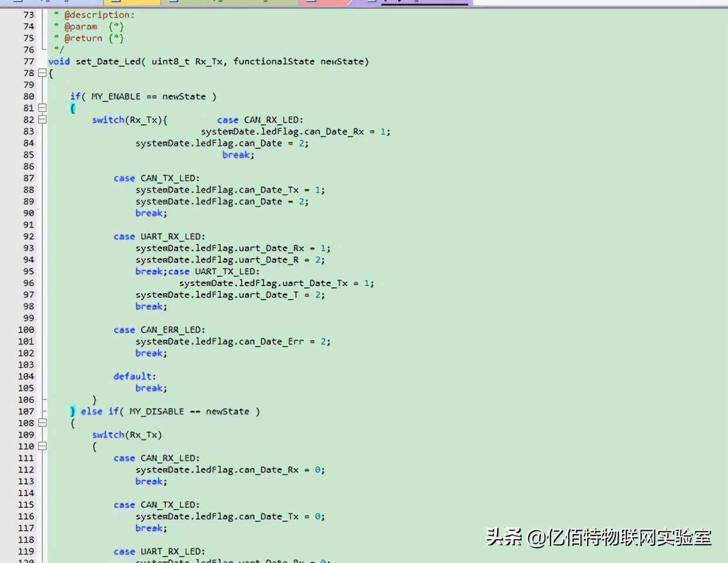Click the @description comment tag

(x=99, y=15)
